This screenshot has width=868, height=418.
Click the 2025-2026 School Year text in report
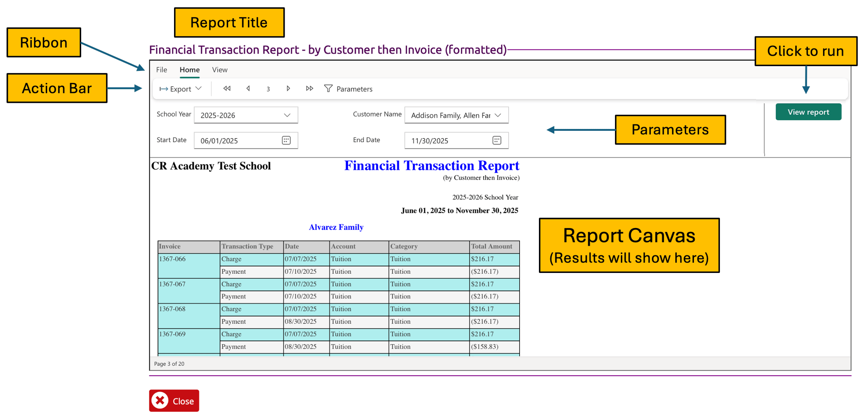tap(485, 197)
